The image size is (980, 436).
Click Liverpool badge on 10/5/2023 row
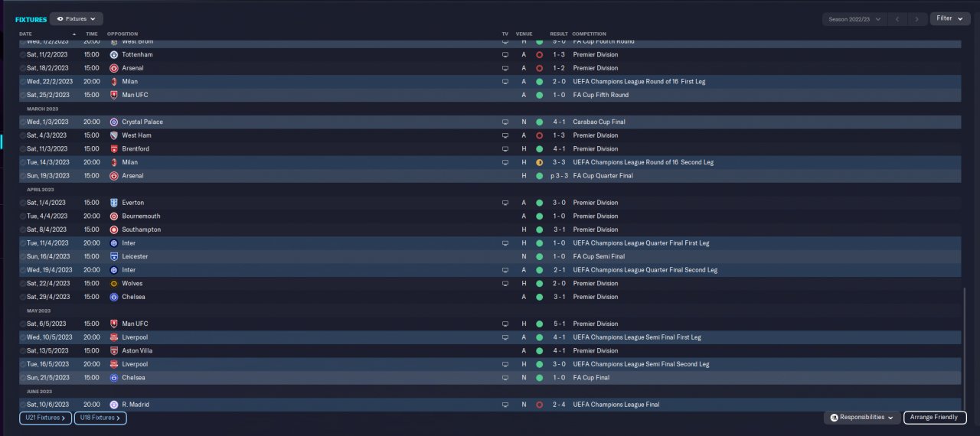[x=114, y=337]
